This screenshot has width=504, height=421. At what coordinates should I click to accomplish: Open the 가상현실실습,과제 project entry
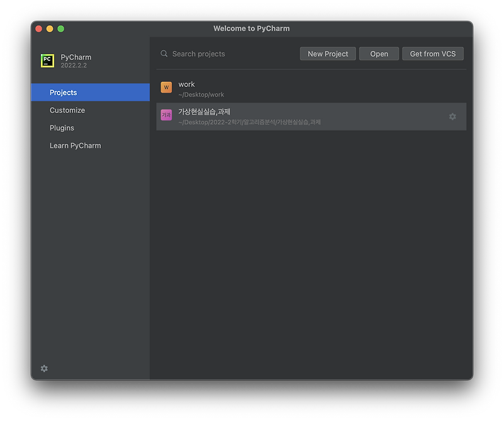(311, 117)
